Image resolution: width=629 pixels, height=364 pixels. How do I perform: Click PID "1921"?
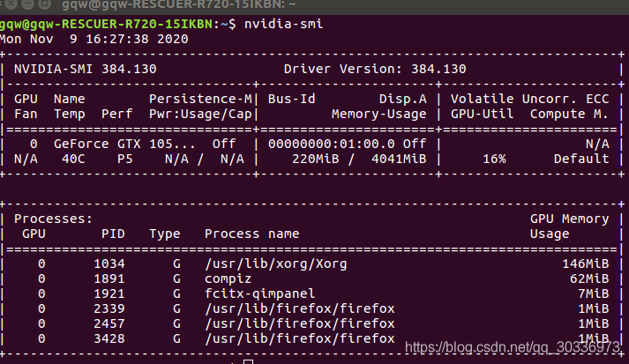tap(109, 293)
